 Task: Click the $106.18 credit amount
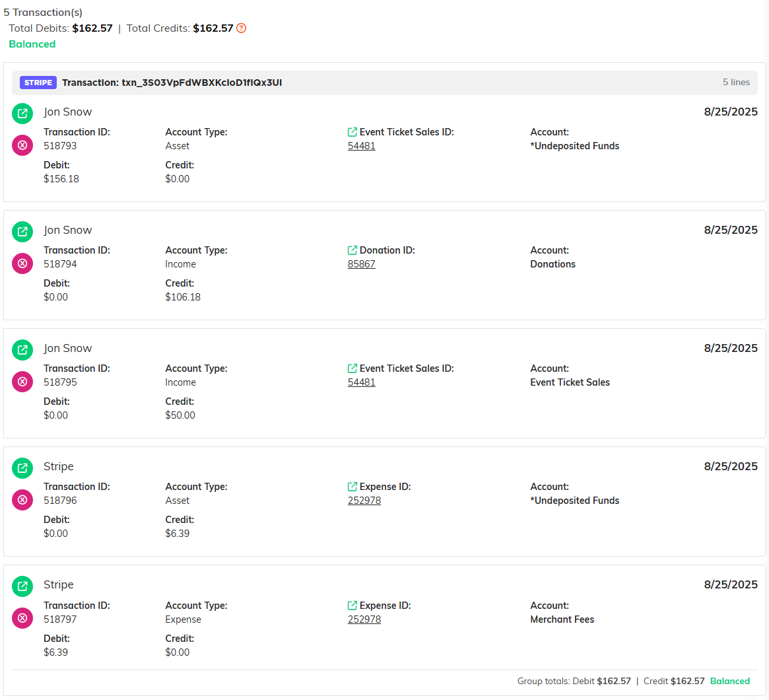(183, 297)
